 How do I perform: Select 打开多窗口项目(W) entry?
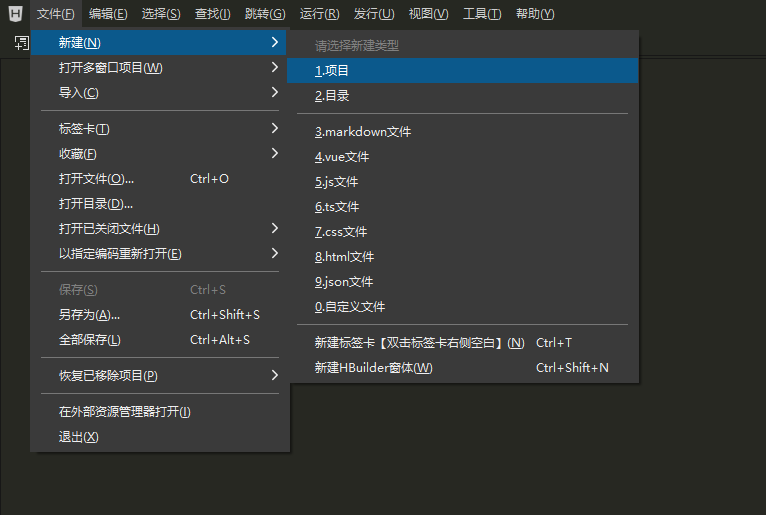[x=160, y=67]
